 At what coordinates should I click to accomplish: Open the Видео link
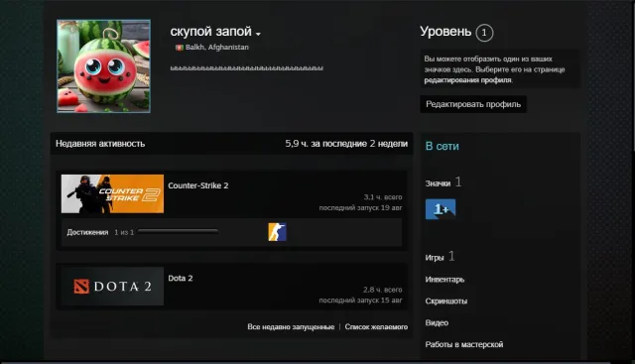(437, 322)
